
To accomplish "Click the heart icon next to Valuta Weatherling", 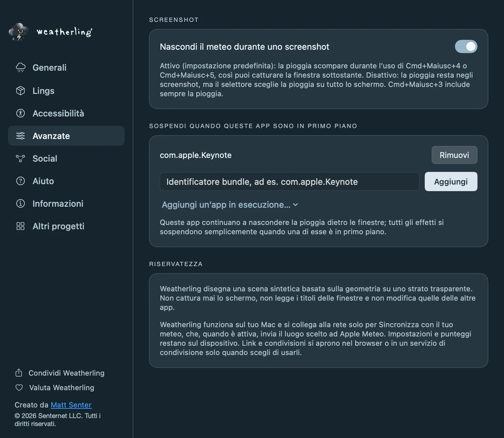I will click(19, 388).
